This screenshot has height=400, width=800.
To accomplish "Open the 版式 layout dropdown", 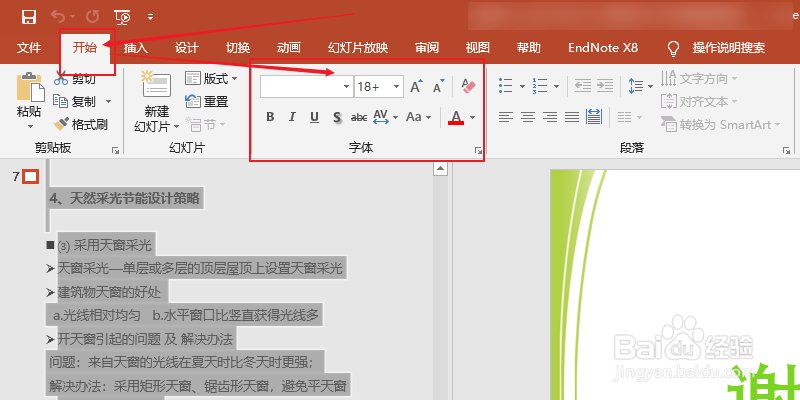I will (x=211, y=79).
